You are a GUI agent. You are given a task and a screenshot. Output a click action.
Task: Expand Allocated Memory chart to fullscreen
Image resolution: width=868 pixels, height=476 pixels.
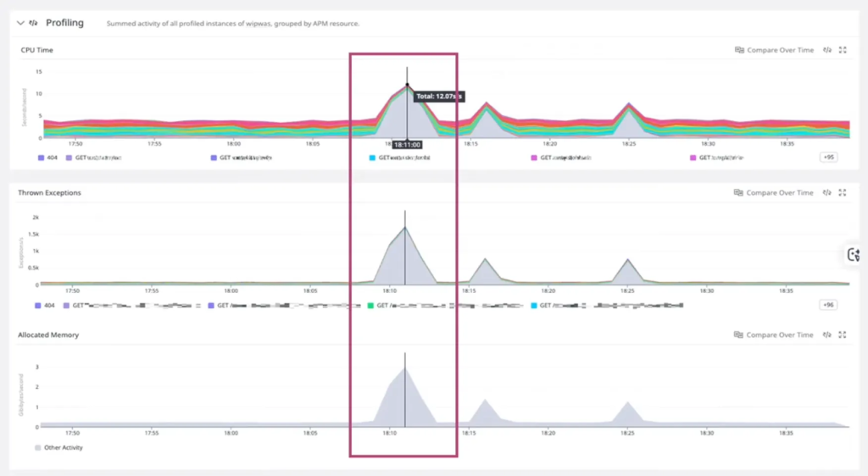[843, 335]
